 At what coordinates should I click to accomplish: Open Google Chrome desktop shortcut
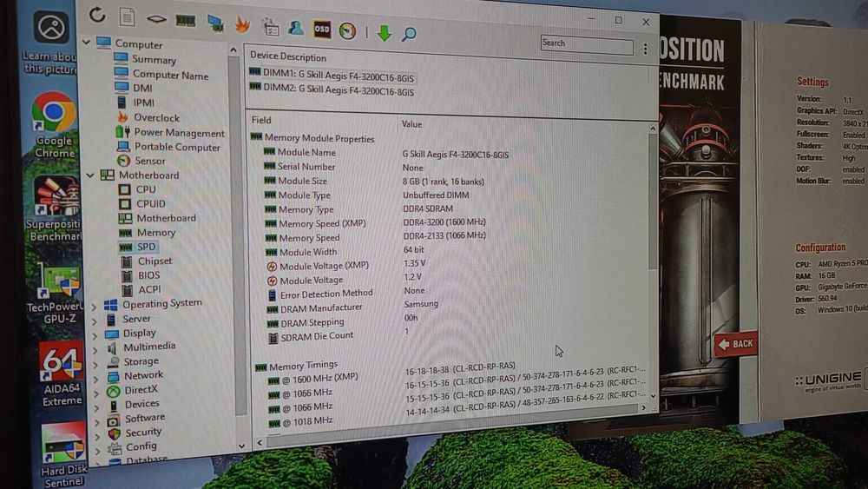point(54,126)
